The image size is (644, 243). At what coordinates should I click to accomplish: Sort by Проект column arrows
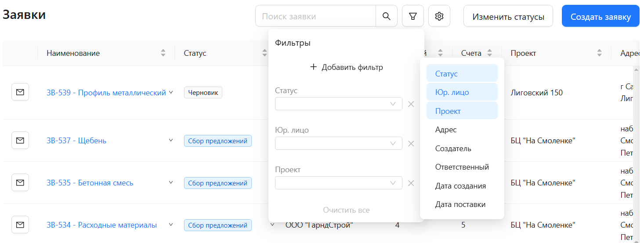(x=599, y=53)
